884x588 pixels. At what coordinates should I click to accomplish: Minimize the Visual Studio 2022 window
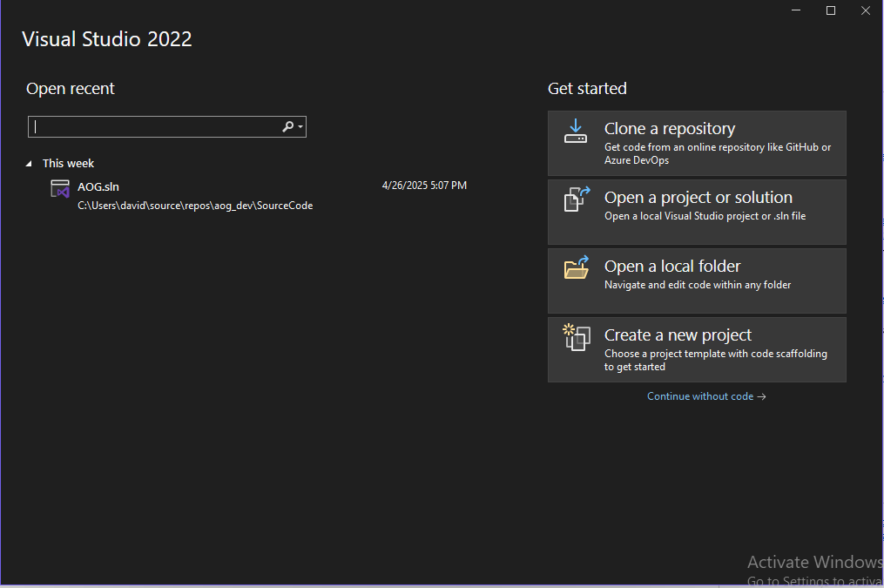[x=796, y=10]
